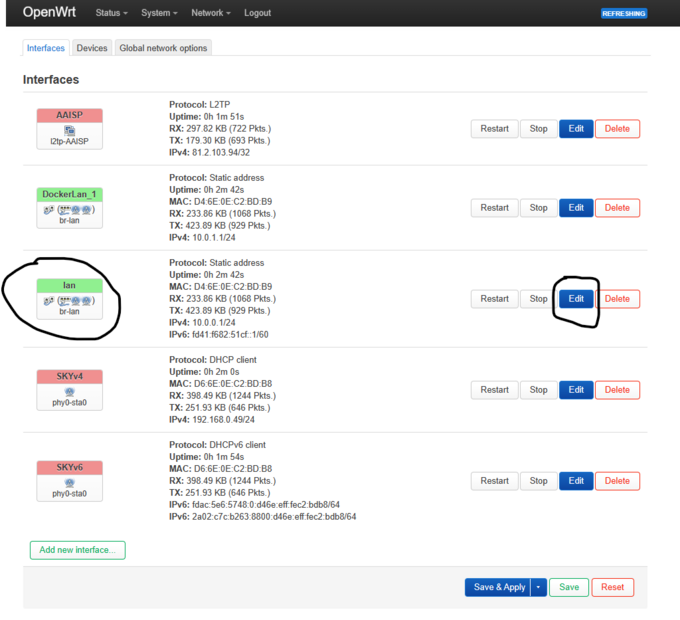Open the System dropdown menu
The width and height of the screenshot is (680, 620).
tap(160, 13)
